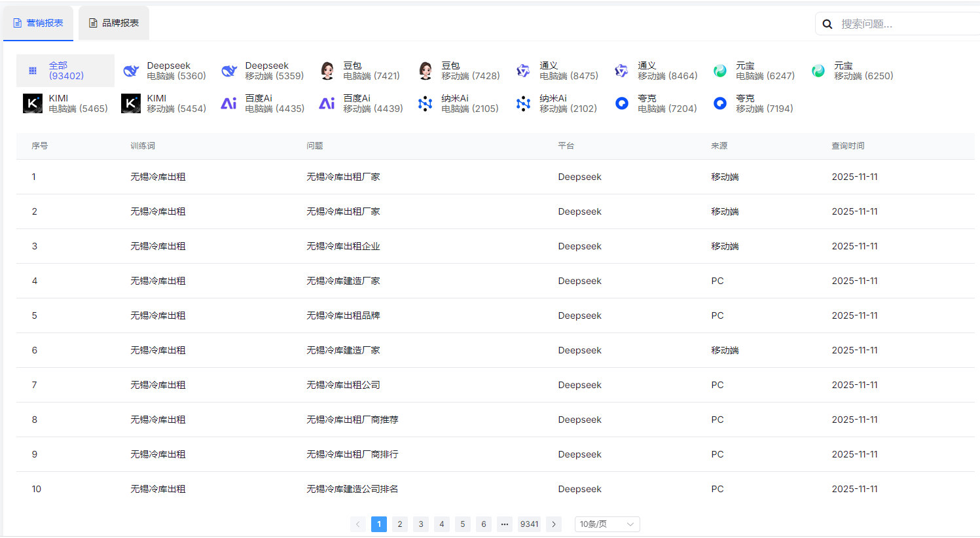The width and height of the screenshot is (980, 538).
Task: Select page 3 in pagination
Action: (420, 524)
